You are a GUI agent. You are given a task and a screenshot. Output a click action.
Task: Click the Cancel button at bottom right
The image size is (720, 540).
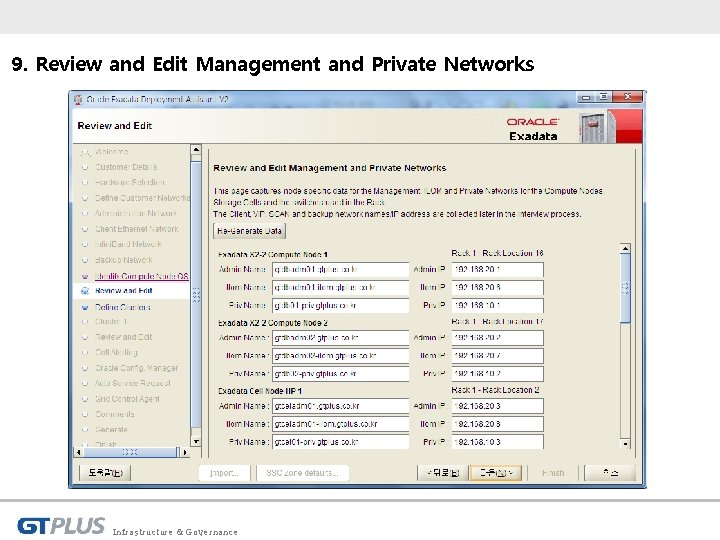[610, 472]
